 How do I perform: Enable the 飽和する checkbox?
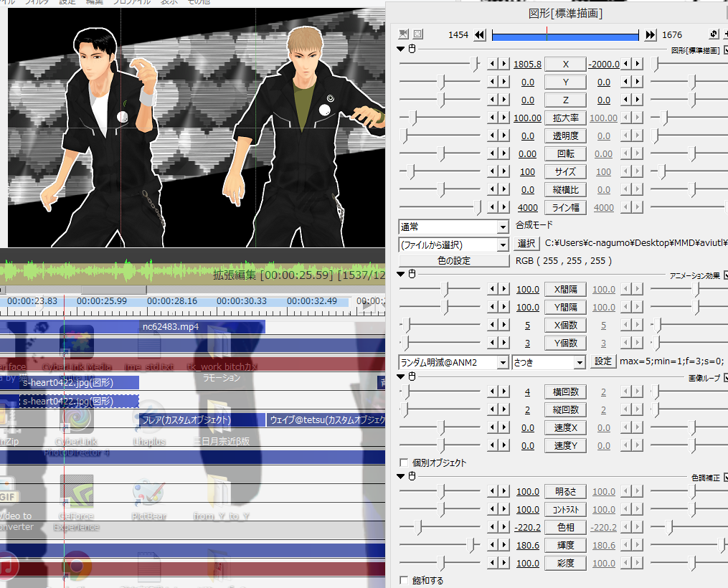click(x=404, y=580)
